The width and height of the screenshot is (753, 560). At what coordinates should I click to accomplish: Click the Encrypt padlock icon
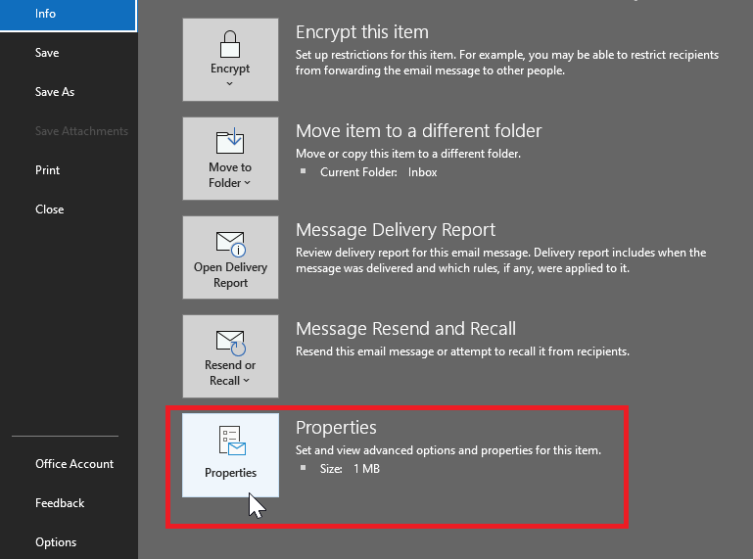click(x=230, y=44)
